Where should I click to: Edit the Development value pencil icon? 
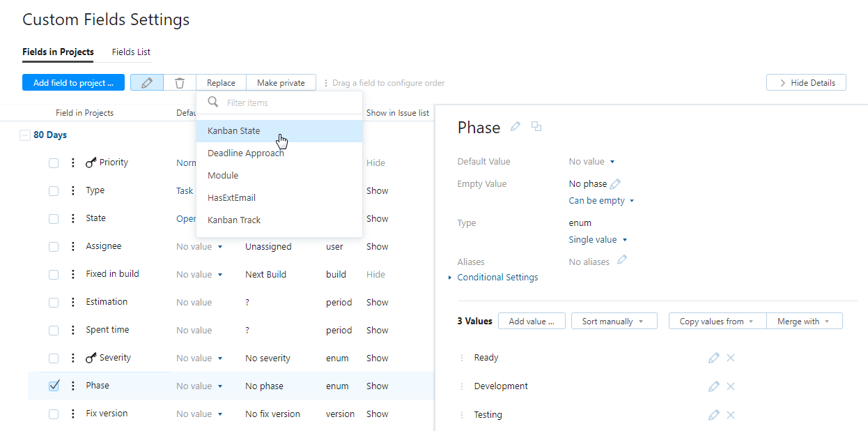click(x=713, y=386)
